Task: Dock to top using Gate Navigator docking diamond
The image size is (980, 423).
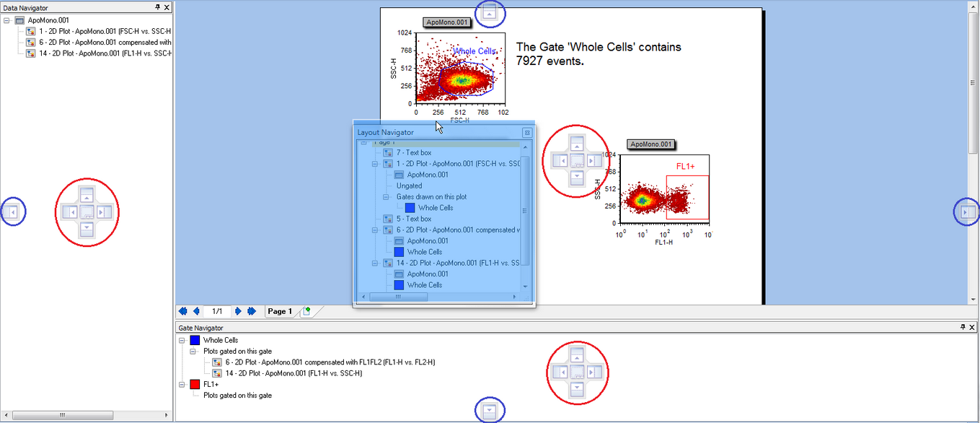Action: click(576, 354)
